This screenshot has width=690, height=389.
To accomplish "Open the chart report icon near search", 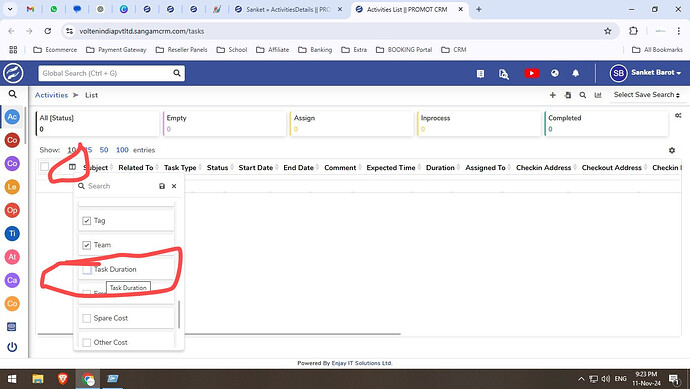I will click(598, 95).
